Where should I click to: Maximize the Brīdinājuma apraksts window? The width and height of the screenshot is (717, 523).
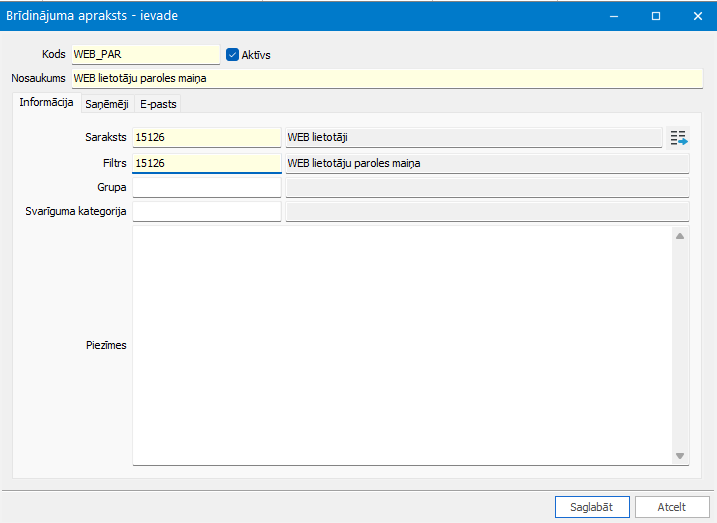click(x=656, y=16)
